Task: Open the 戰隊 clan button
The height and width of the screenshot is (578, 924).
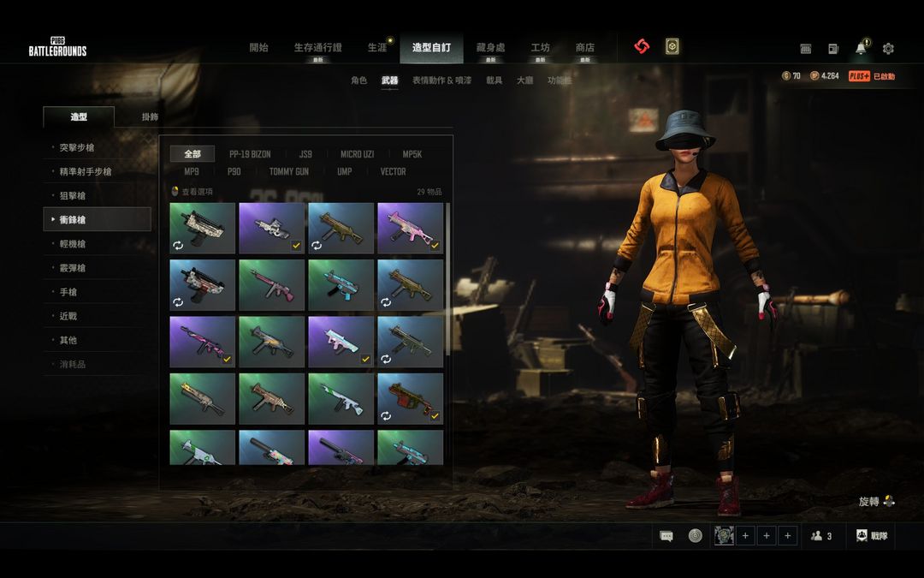Action: [872, 535]
